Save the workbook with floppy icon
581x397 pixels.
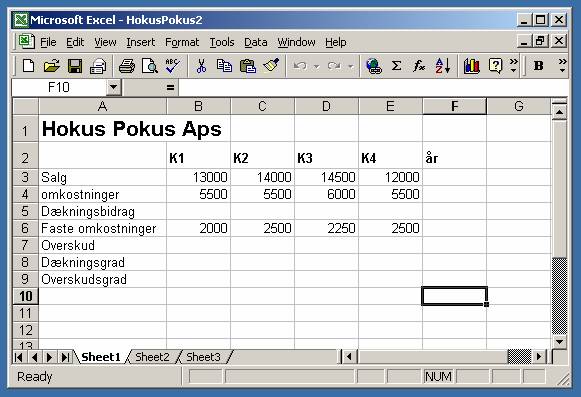click(x=75, y=66)
